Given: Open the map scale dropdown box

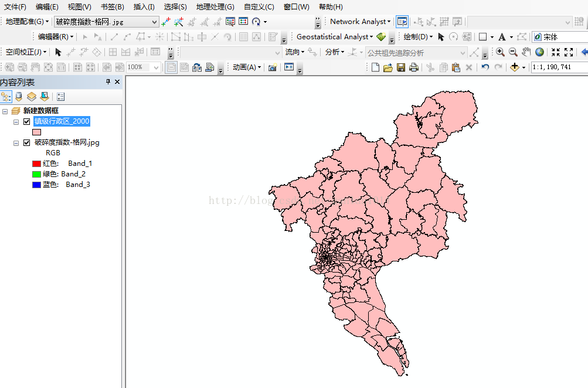Looking at the screenshot, I should point(559,67).
